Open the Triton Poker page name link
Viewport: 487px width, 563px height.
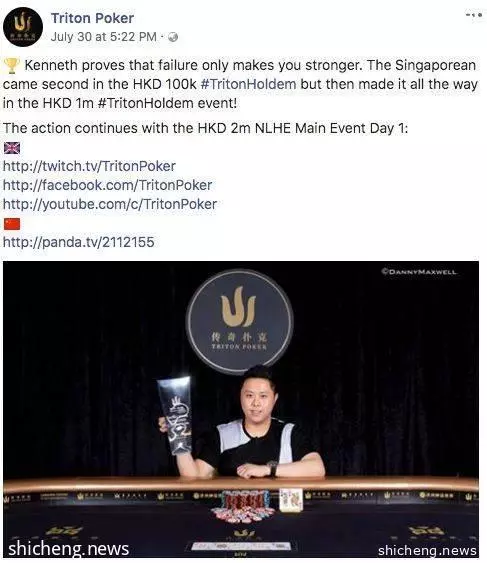coord(92,18)
